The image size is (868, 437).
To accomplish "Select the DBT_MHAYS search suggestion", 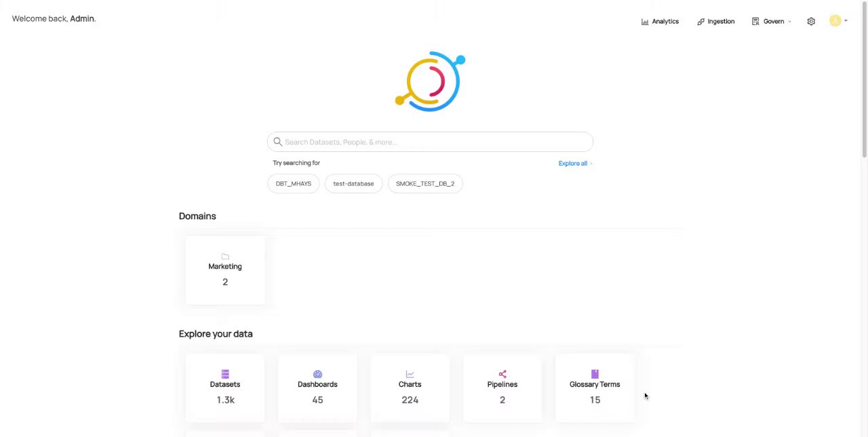I will 294,184.
